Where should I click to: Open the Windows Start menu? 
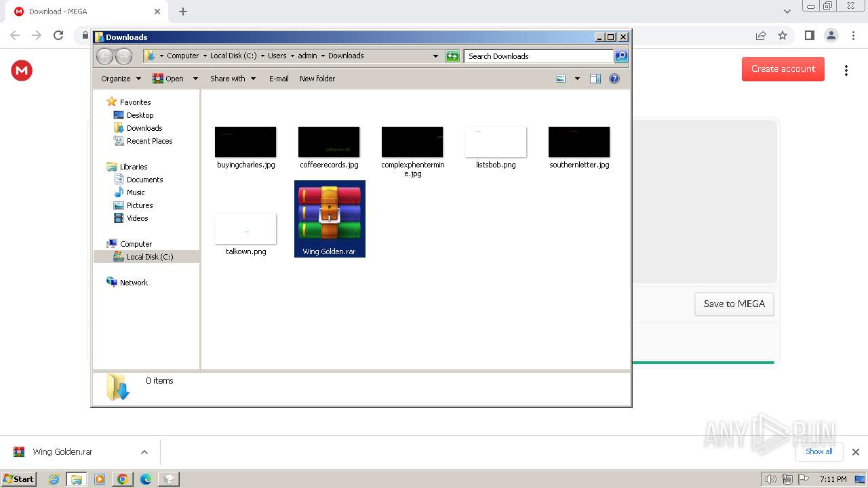click(18, 479)
